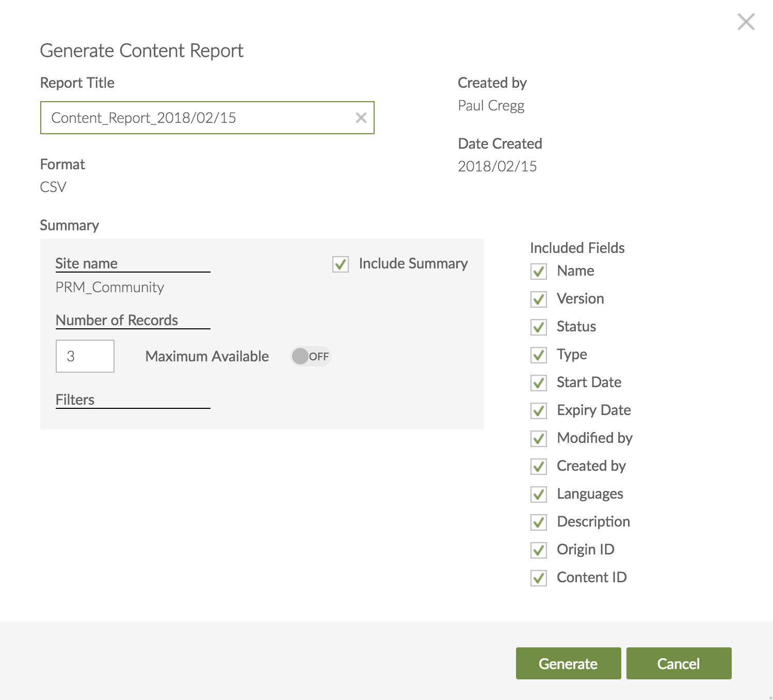Close the Generate Content Report dialog
The width and height of the screenshot is (773, 700).
pyautogui.click(x=746, y=22)
